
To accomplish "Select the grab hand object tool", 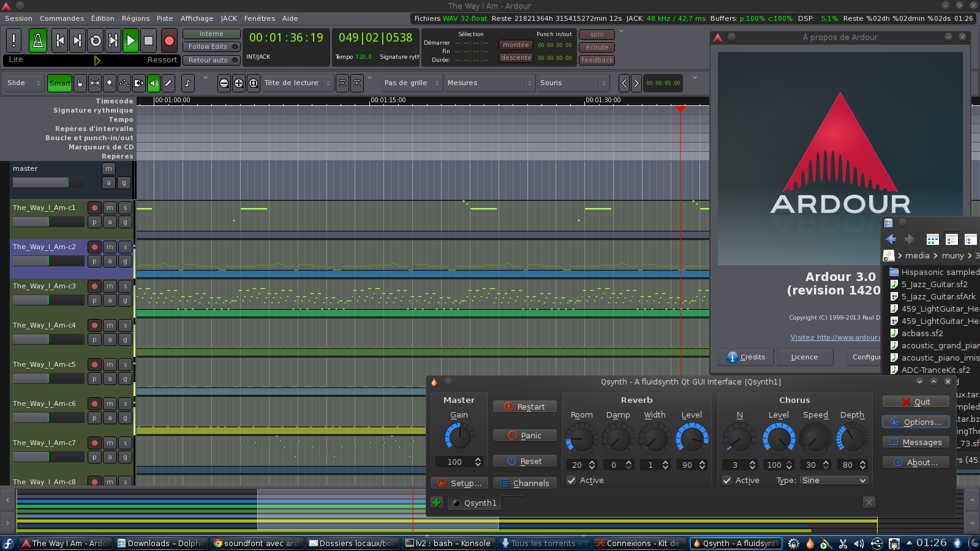I will click(x=80, y=83).
